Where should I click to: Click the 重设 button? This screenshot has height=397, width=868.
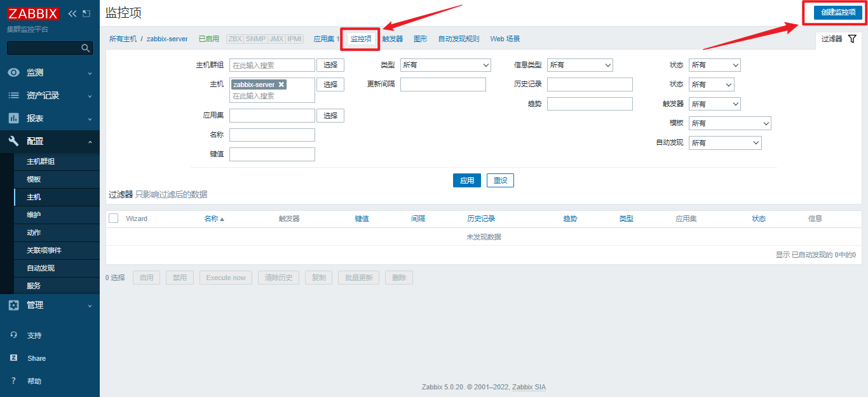coord(500,180)
